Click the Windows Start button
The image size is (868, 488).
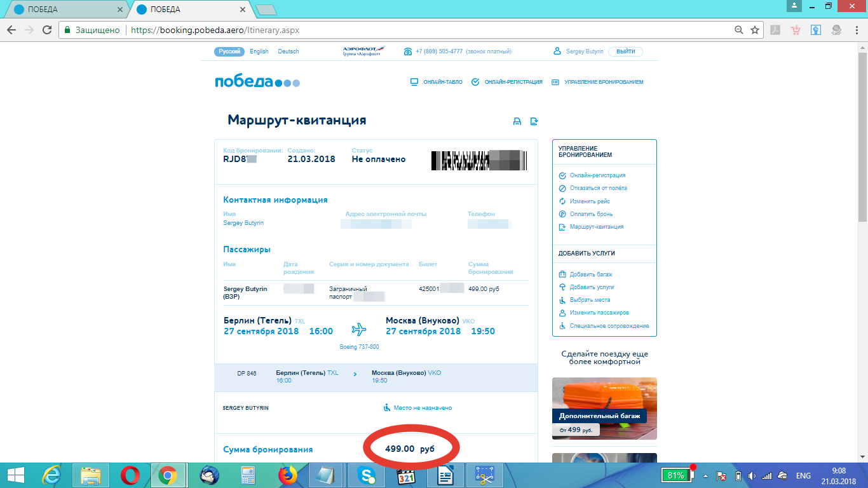click(x=15, y=475)
